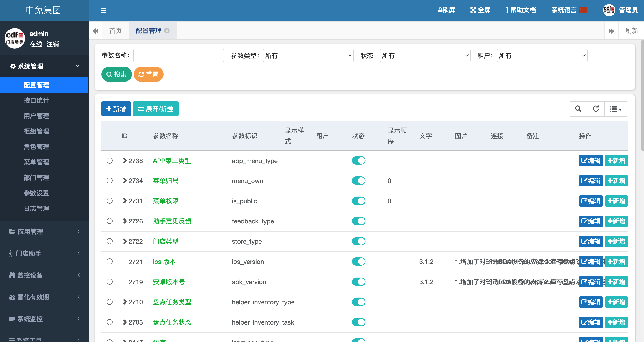Click the lock screen icon
This screenshot has width=644, height=342.
pos(440,10)
